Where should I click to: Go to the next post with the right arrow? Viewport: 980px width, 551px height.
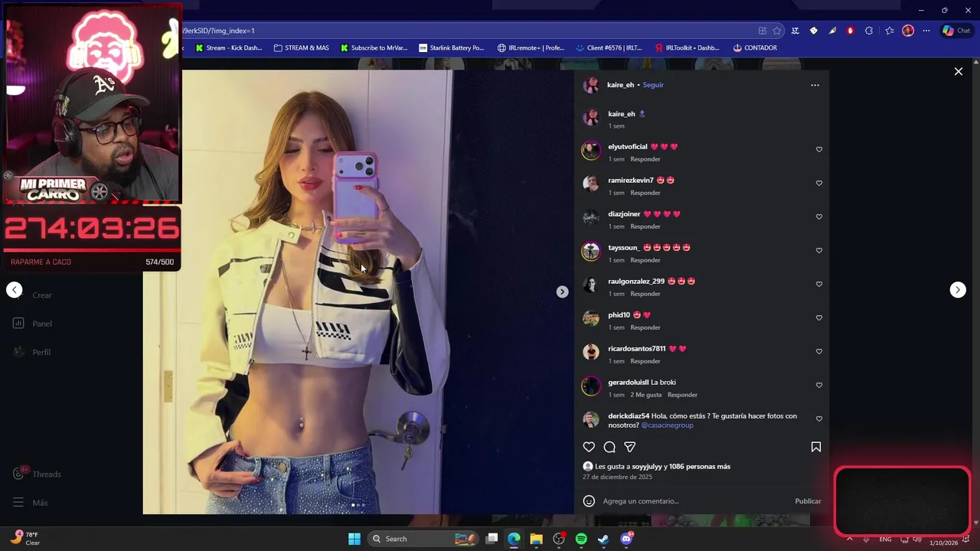(x=958, y=289)
